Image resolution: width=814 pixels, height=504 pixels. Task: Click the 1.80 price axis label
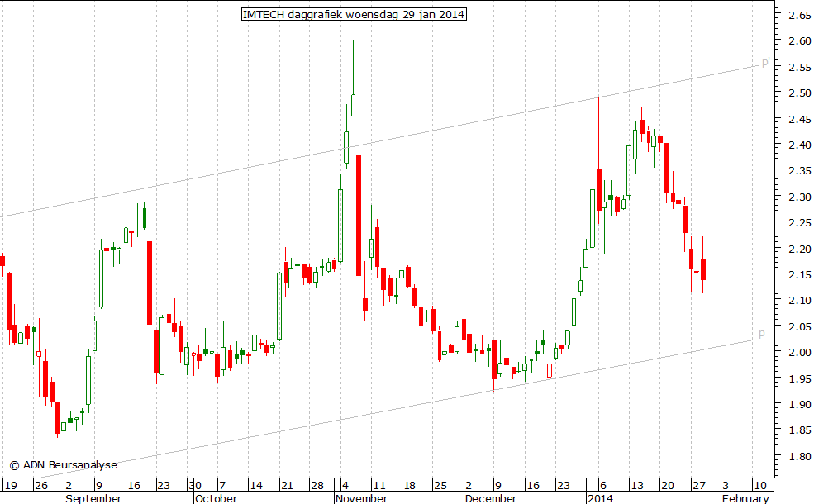coord(799,456)
